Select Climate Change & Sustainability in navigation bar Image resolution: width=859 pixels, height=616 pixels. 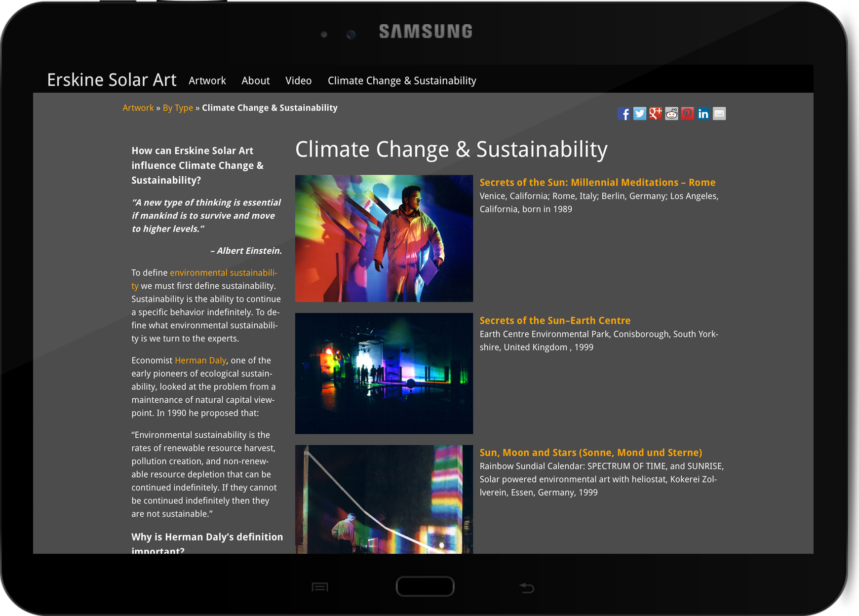[x=401, y=80]
